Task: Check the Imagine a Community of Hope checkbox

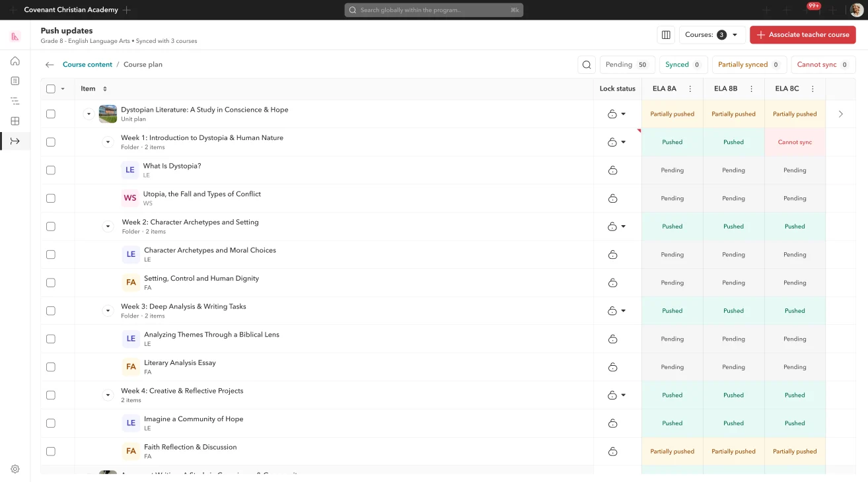Action: click(51, 423)
